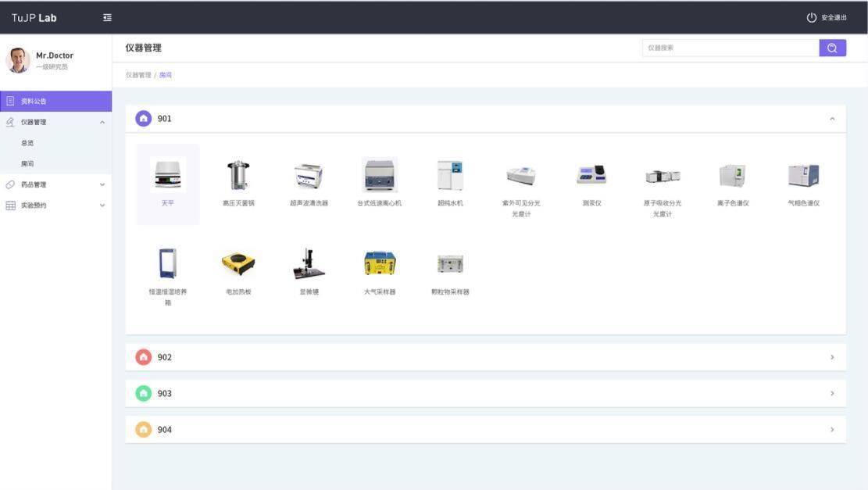Open the 气相色谱仪 gas chromatograph icon
This screenshot has height=490, width=868.
point(803,176)
